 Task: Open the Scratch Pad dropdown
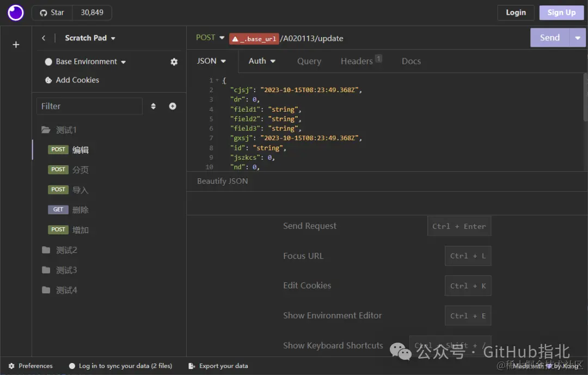pyautogui.click(x=90, y=38)
